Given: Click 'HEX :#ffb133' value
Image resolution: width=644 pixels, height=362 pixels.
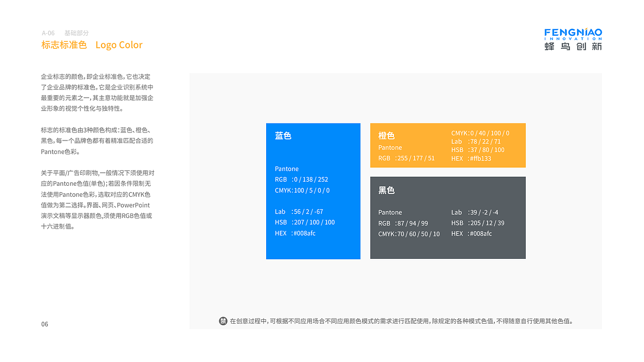Looking at the screenshot, I should pos(471,158).
